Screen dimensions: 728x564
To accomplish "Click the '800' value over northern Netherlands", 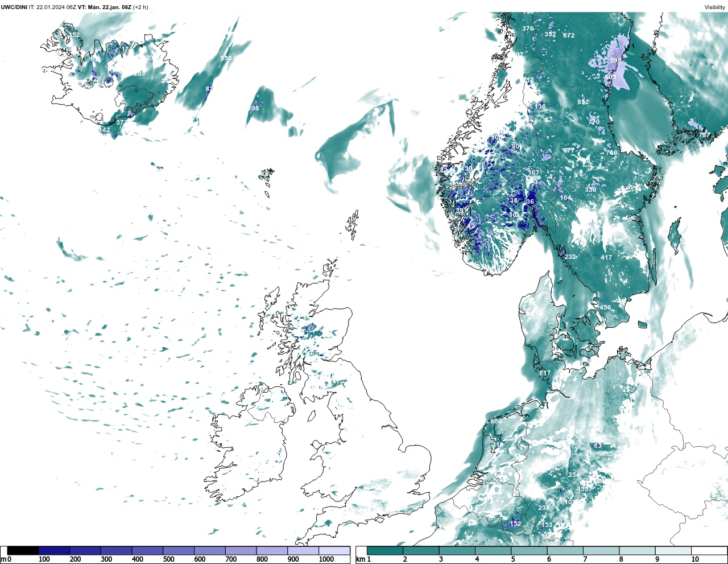I will tap(496, 421).
